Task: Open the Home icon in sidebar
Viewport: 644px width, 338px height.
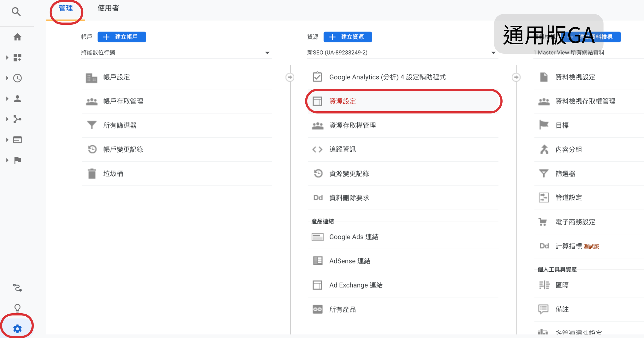Action: (17, 37)
